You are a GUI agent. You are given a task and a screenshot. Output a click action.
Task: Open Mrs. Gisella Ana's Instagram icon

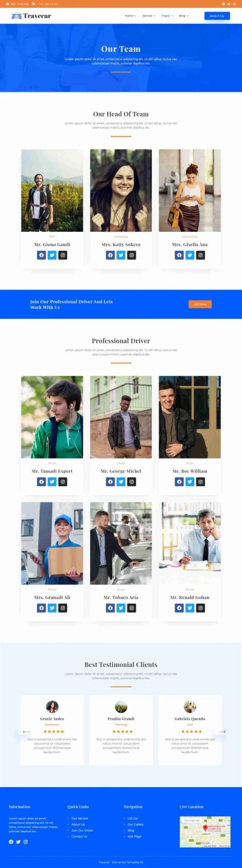pos(200,255)
